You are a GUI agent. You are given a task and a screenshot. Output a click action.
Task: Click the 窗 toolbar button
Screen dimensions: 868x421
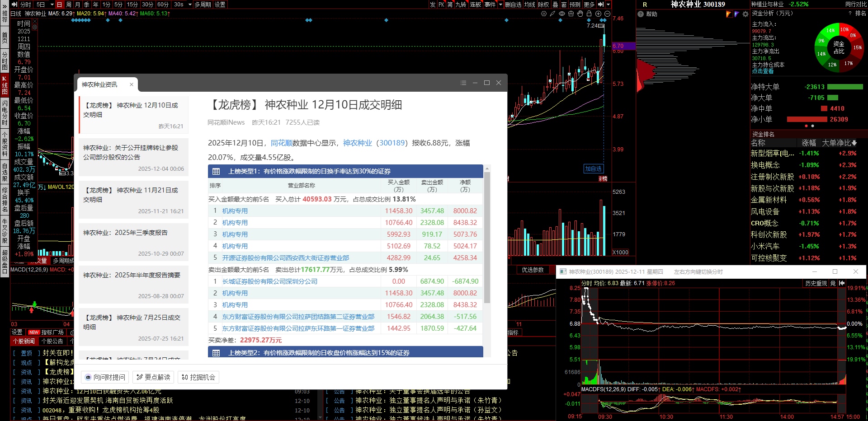(x=564, y=4)
